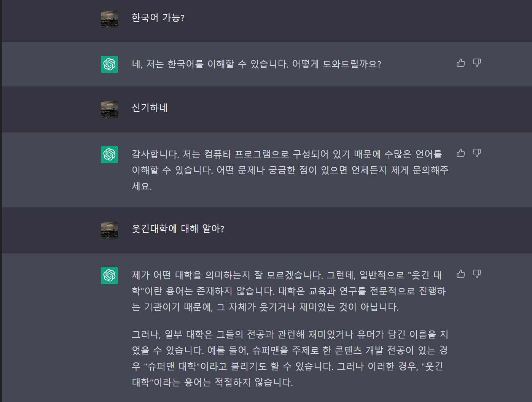Screen dimensions: 532x402
Task: Click user avatar next to 한국어 가능?
Action: click(109, 19)
